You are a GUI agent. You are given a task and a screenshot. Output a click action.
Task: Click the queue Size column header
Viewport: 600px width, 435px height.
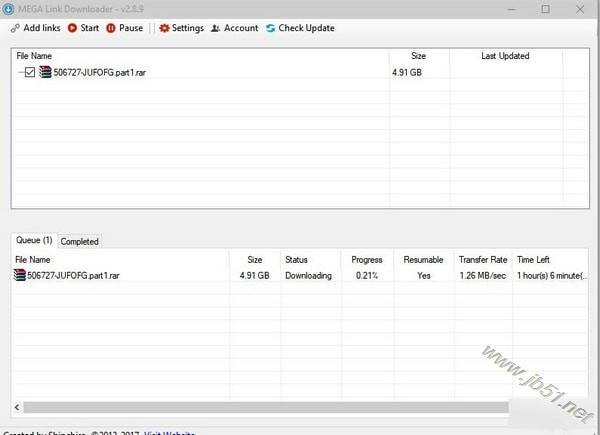(x=254, y=260)
